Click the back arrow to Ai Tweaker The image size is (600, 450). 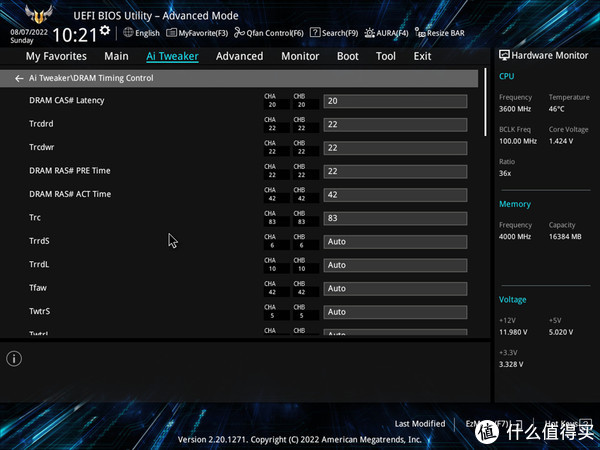(x=19, y=78)
